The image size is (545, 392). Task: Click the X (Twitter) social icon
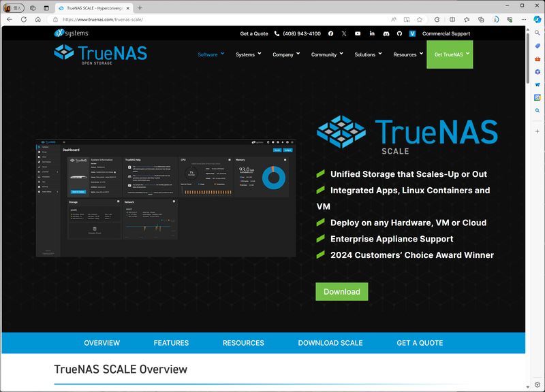pyautogui.click(x=344, y=33)
